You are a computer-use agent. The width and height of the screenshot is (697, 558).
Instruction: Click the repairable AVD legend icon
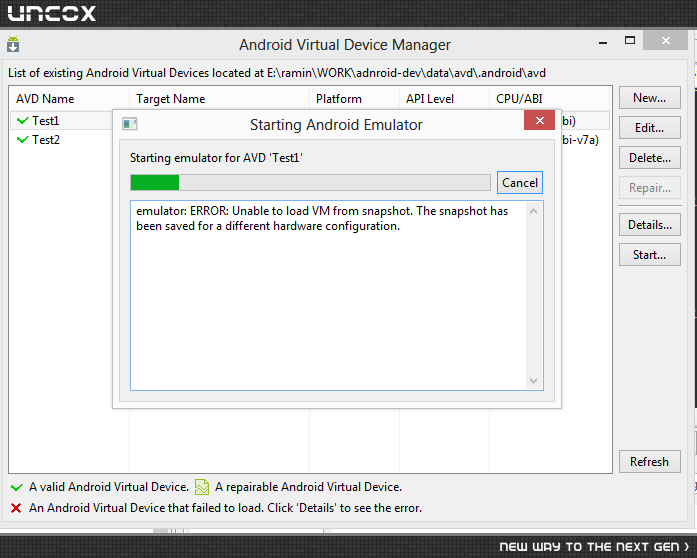point(202,487)
